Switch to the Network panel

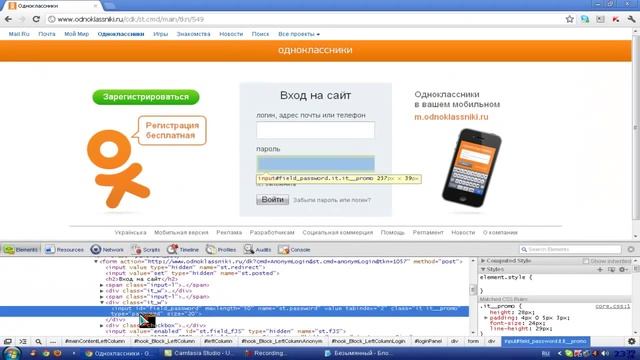coord(107,249)
